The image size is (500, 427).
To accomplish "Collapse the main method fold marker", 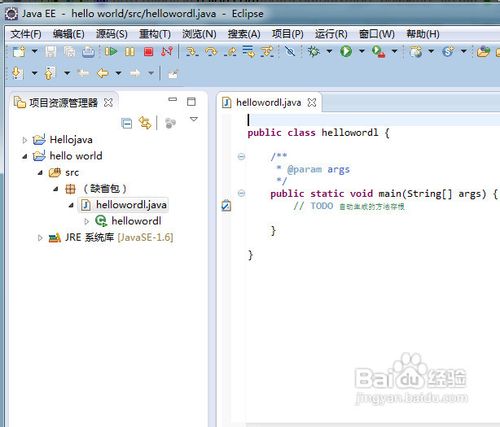I will [241, 193].
